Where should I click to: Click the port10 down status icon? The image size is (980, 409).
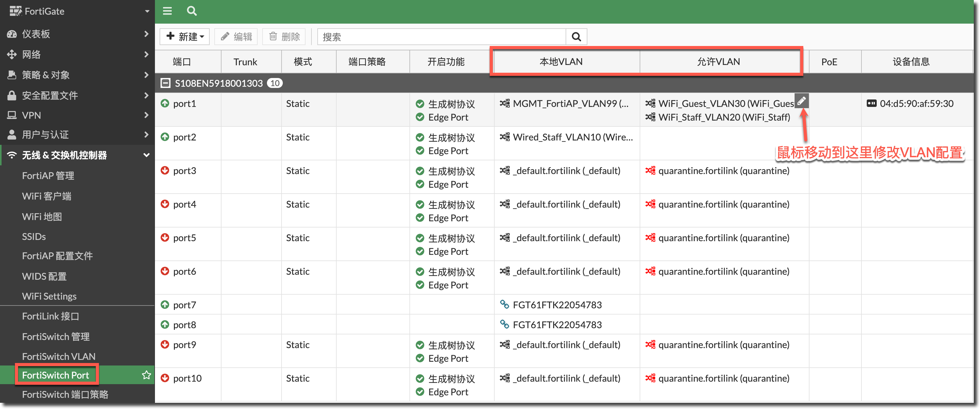pyautogui.click(x=165, y=378)
